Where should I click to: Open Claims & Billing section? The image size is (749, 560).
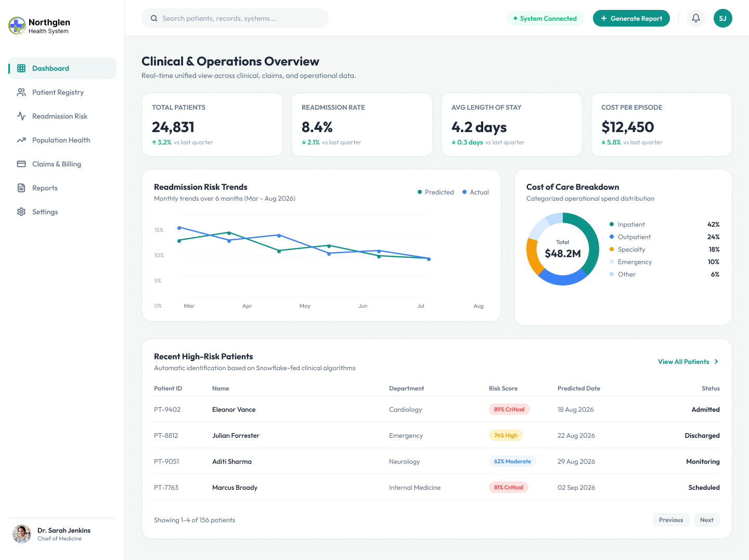coord(62,164)
